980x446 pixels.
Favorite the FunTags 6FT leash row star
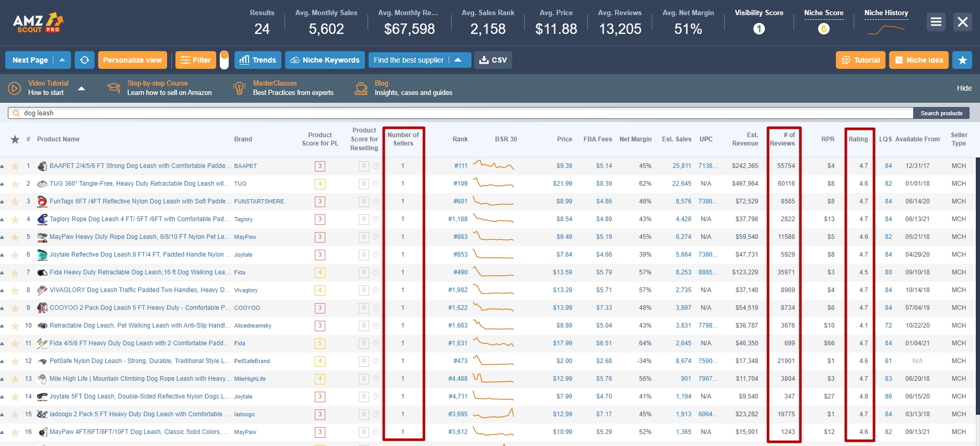(15, 202)
